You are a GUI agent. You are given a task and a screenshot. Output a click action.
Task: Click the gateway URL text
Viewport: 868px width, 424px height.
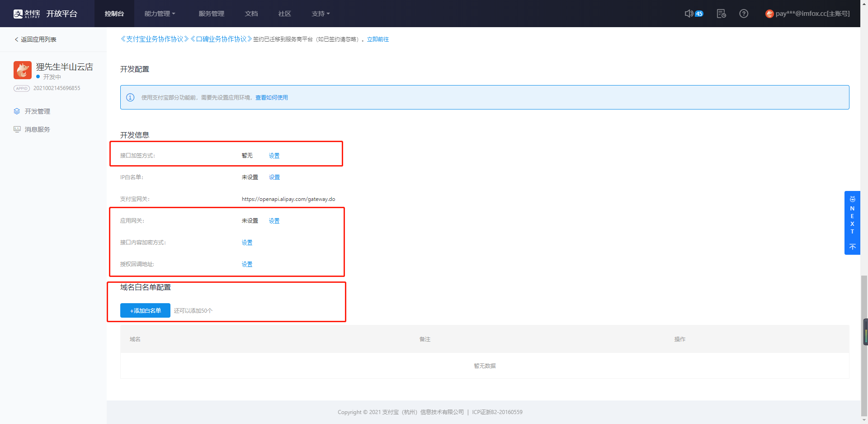[288, 199]
